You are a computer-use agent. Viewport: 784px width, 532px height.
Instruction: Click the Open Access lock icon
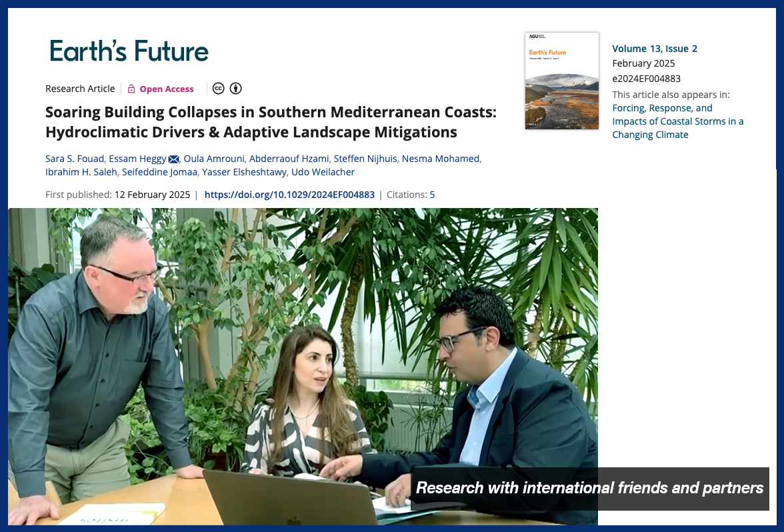[x=131, y=89]
